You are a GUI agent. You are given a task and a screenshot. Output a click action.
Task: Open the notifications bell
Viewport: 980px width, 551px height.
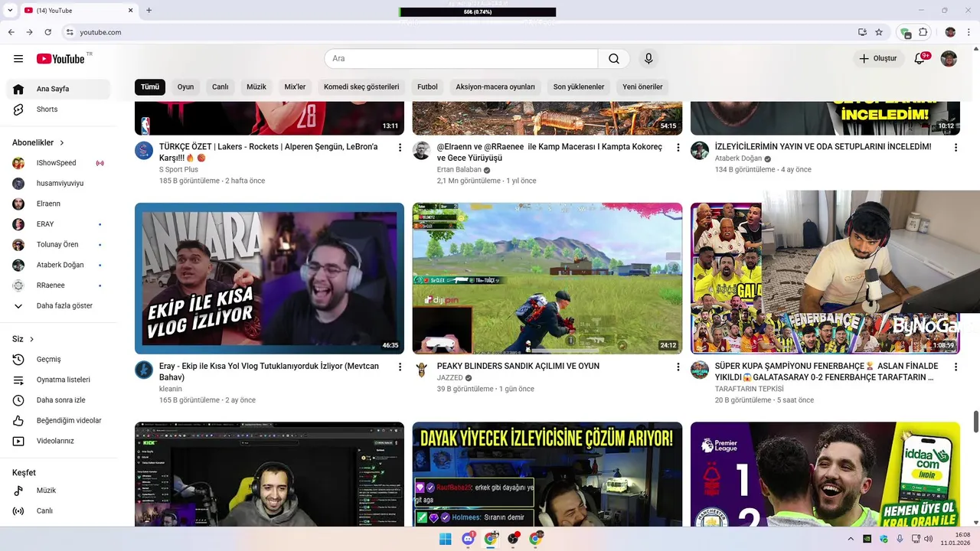pos(921,59)
